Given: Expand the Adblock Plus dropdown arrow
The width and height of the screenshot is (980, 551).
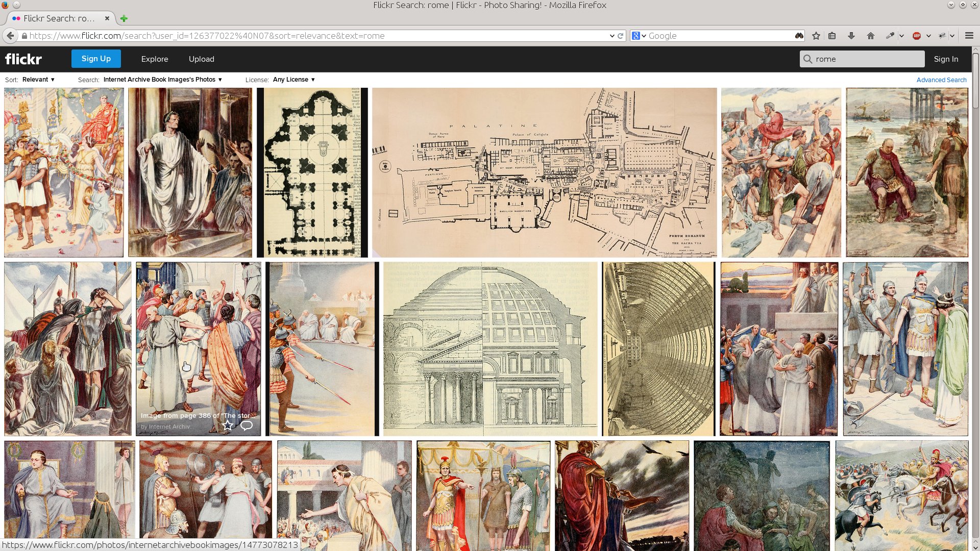Looking at the screenshot, I should [928, 36].
